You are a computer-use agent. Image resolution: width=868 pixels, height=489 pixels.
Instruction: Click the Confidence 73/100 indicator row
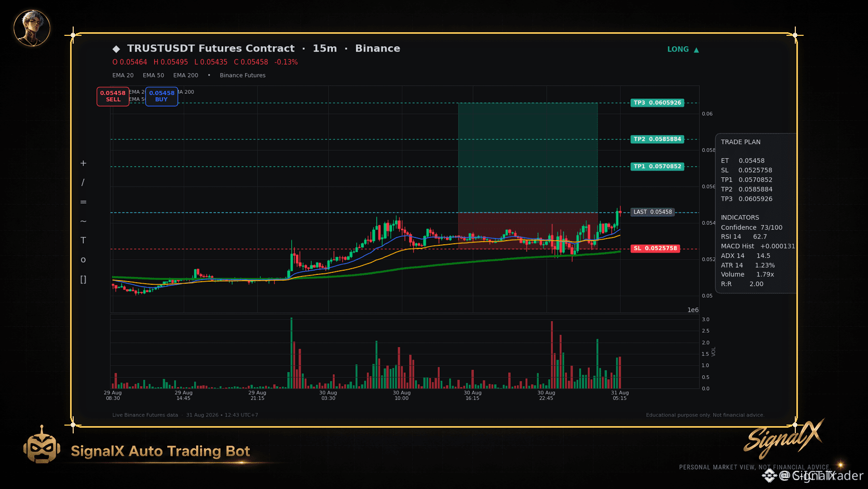point(752,228)
